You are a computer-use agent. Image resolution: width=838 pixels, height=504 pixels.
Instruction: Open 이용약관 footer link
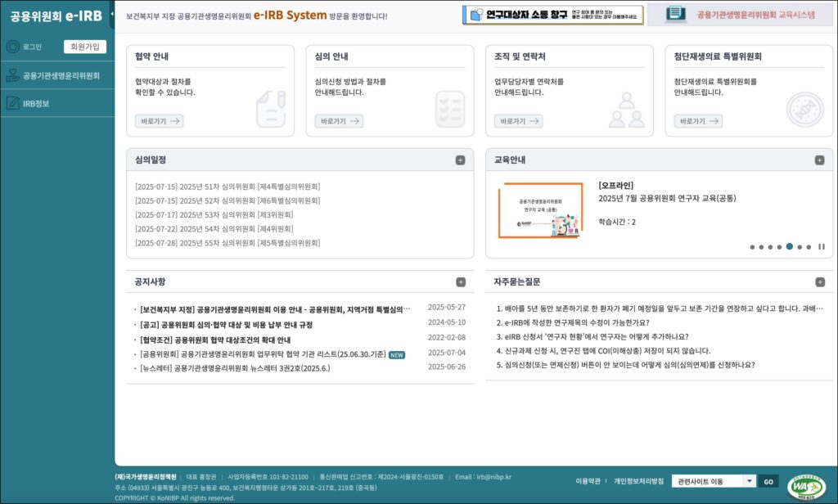click(x=588, y=481)
